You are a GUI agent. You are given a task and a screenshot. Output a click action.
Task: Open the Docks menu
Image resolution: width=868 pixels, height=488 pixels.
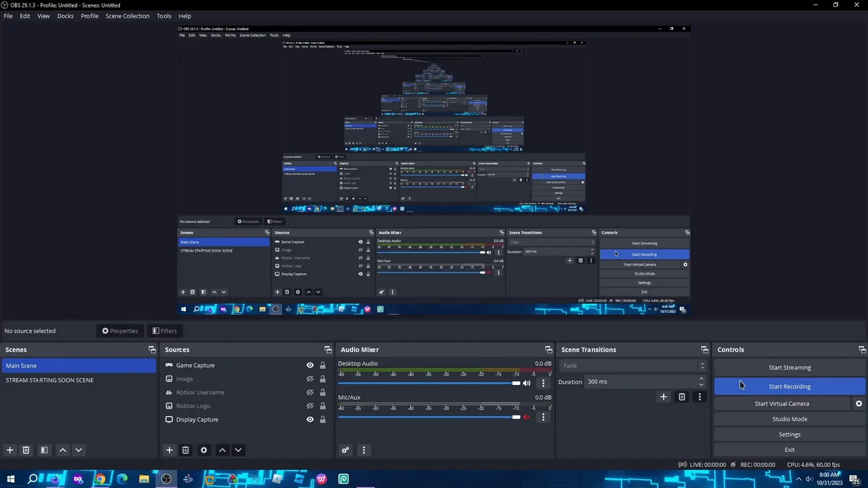pyautogui.click(x=65, y=16)
